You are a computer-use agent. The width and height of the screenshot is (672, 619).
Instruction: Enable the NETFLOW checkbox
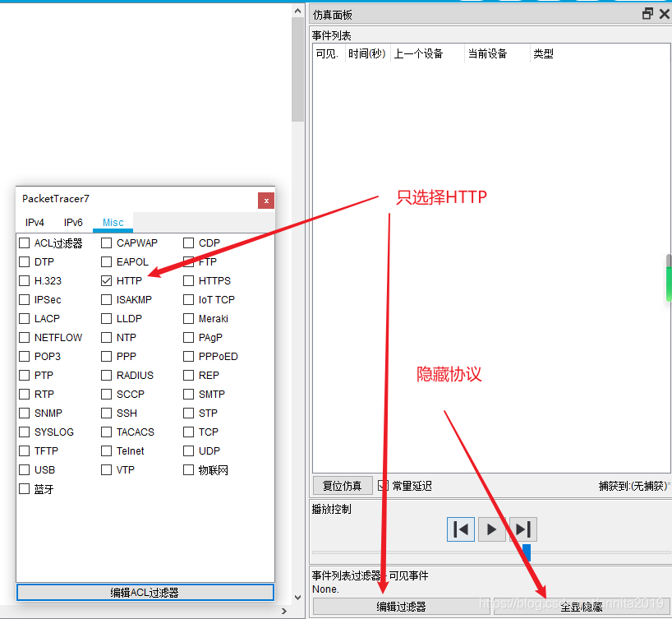(25, 338)
